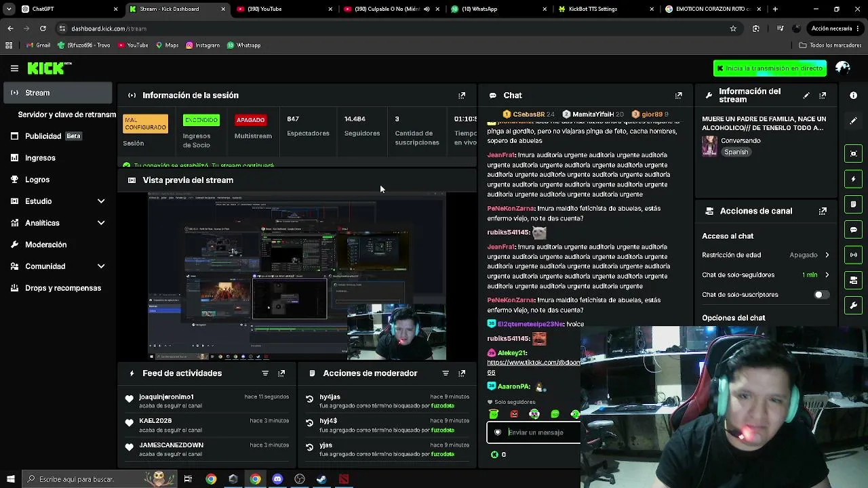Open the user avatar menu
This screenshot has width=868, height=488.
843,68
